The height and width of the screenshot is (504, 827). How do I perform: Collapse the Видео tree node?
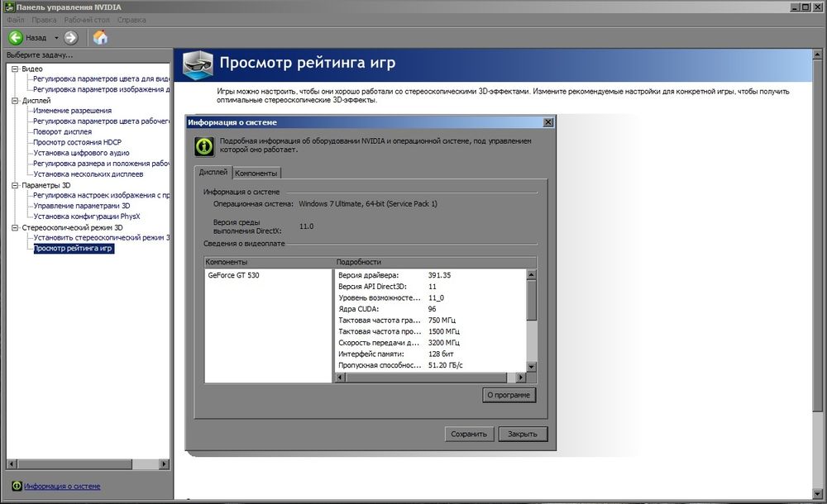pyautogui.click(x=15, y=69)
